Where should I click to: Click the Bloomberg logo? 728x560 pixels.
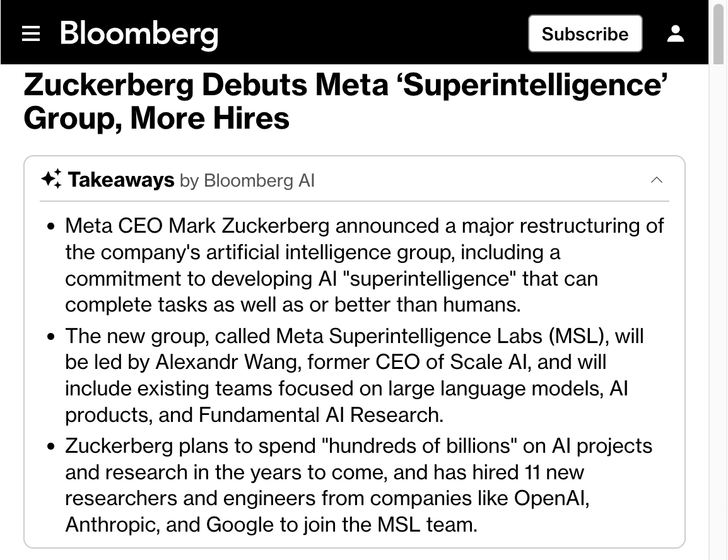tap(139, 33)
